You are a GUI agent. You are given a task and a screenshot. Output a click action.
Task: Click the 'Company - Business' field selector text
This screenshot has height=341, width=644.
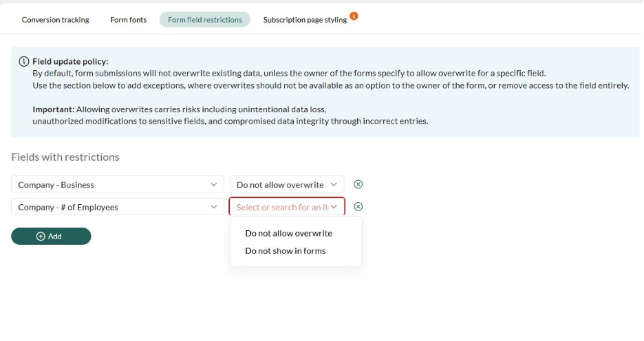pos(56,185)
